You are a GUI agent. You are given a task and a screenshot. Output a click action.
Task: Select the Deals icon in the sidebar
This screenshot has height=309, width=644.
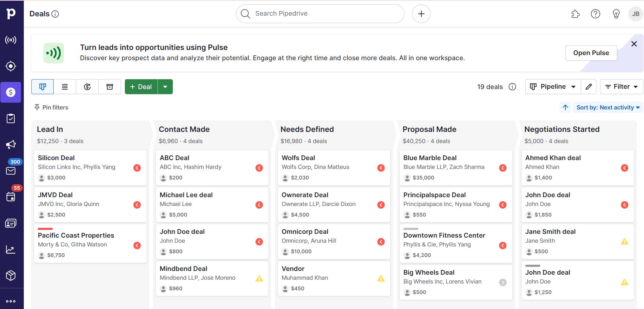coord(11,92)
